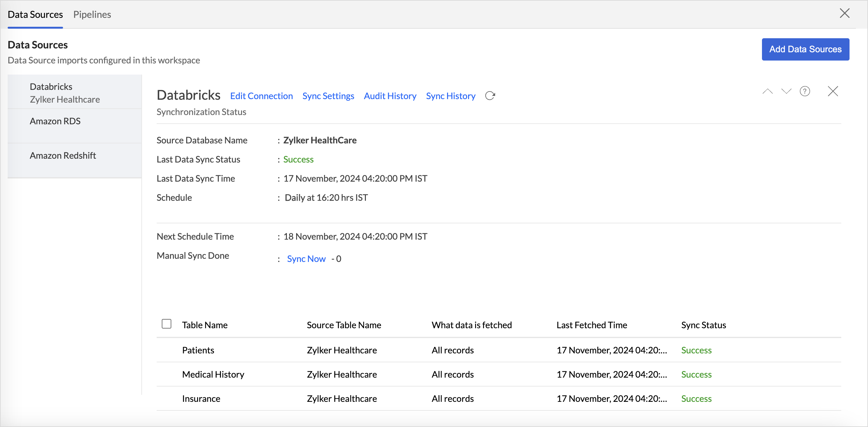
Task: Click Sync Now to sync manually
Action: tap(306, 259)
